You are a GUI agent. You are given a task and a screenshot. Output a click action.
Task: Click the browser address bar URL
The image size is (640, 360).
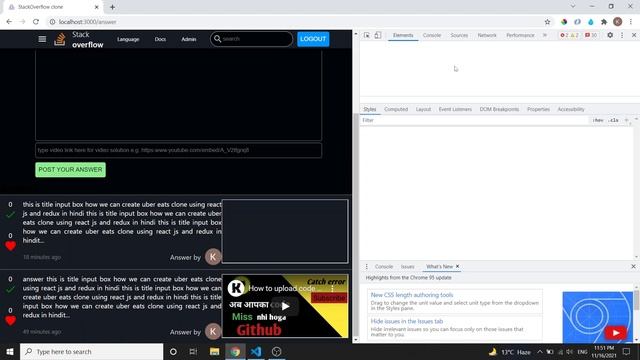pos(87,22)
